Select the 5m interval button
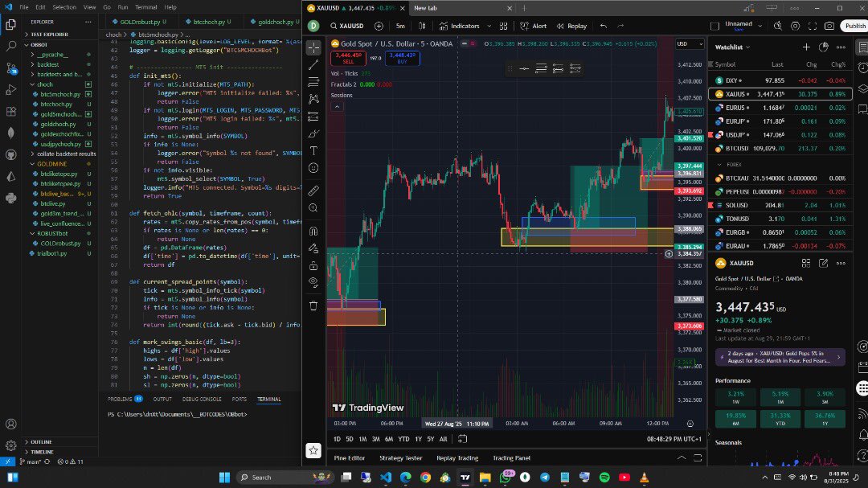The width and height of the screenshot is (868, 488). pos(400,26)
